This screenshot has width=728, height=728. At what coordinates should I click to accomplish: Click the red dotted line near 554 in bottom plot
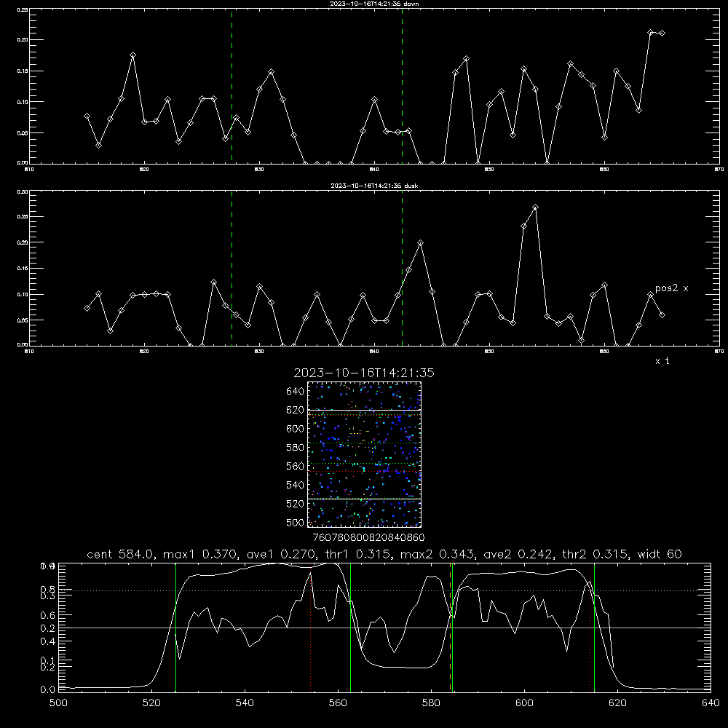[x=311, y=627]
